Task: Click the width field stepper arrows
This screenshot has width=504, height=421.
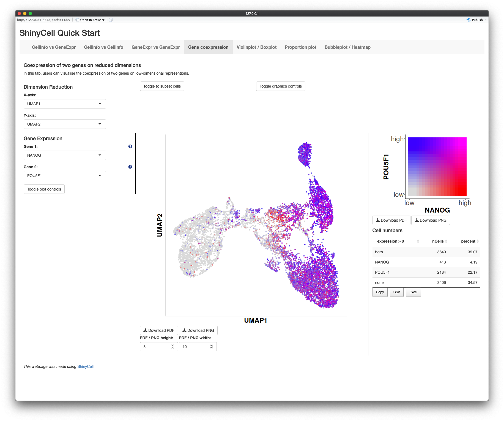Action: (x=211, y=347)
